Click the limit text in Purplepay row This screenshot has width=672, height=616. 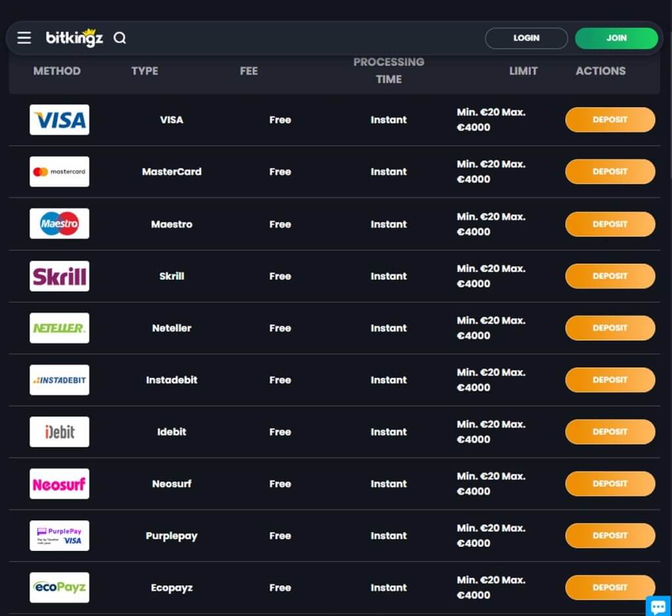pos(491,535)
